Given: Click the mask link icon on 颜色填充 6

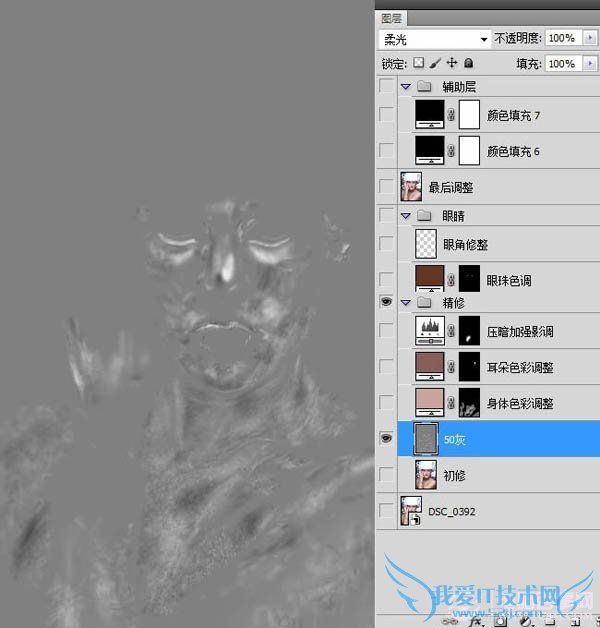Looking at the screenshot, I should (x=451, y=151).
